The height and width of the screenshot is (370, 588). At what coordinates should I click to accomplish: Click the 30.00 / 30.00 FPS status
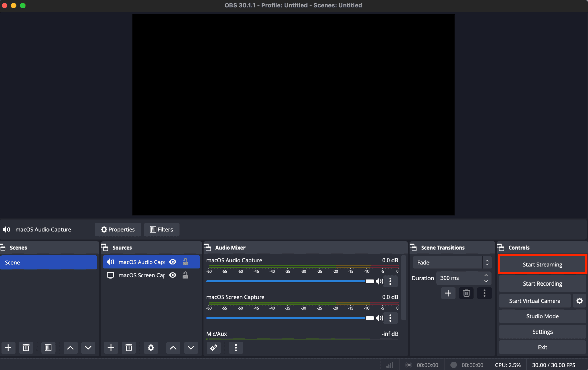554,365
